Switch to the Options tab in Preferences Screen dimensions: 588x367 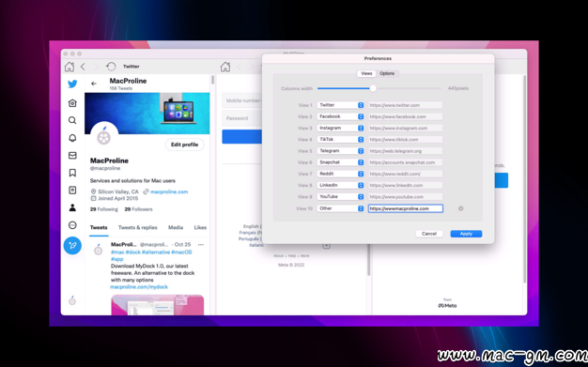387,73
